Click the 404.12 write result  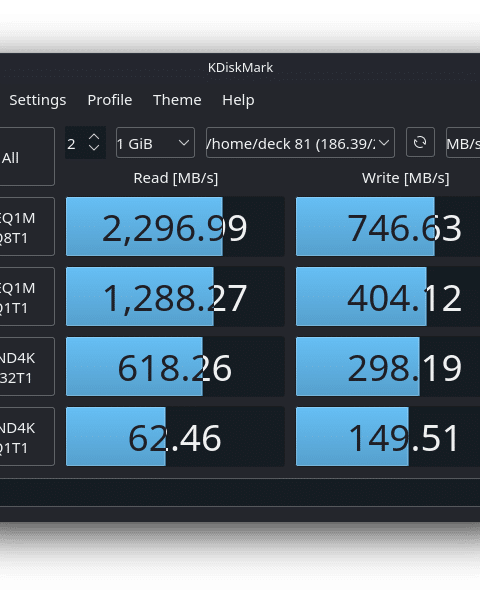coord(388,296)
